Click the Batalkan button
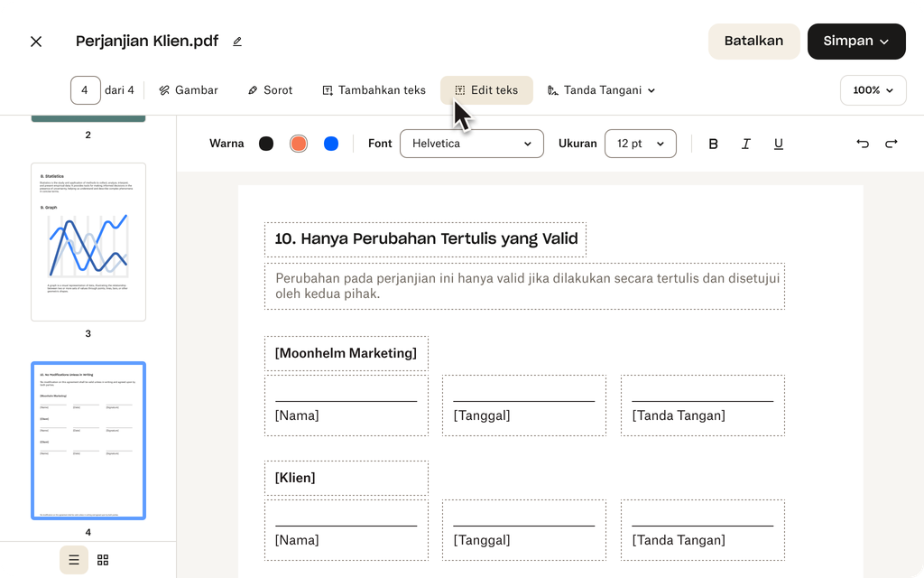Screen dimensions: 924x578 pos(753,41)
